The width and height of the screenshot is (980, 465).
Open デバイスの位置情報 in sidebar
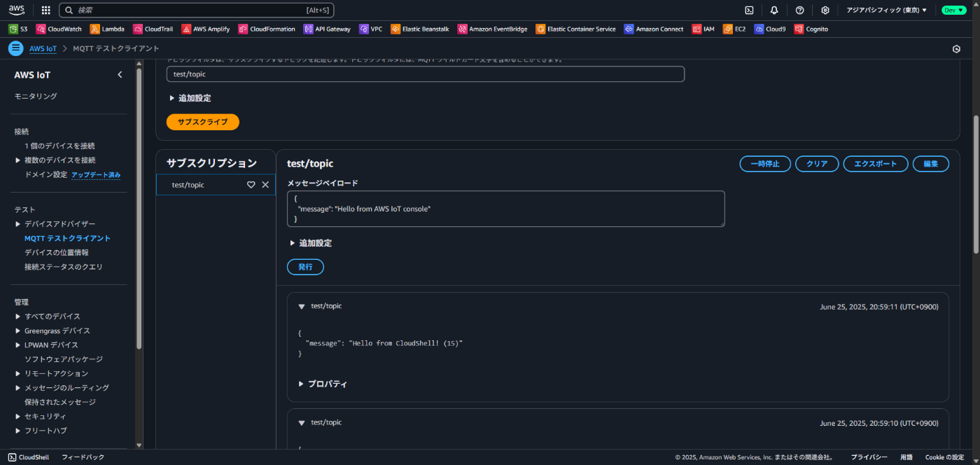coord(57,253)
